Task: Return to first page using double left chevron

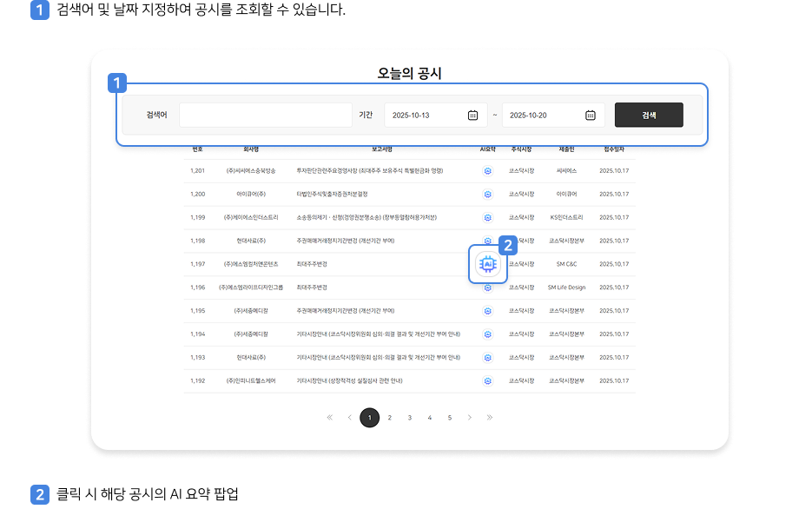Action: pos(330,418)
